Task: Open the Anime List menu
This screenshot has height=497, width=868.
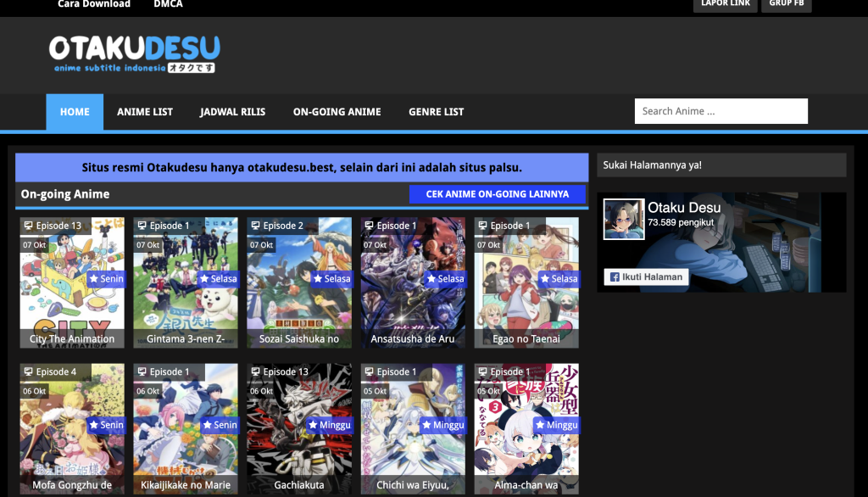Action: click(145, 112)
